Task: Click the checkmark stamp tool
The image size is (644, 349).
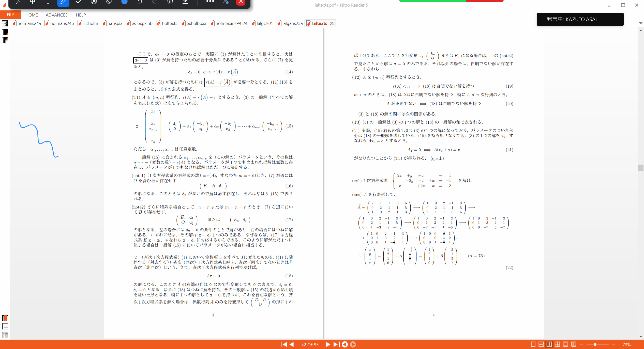Action: tap(79, 2)
